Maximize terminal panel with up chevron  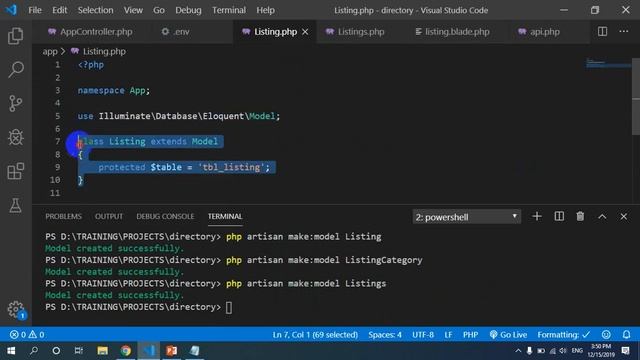coord(602,217)
